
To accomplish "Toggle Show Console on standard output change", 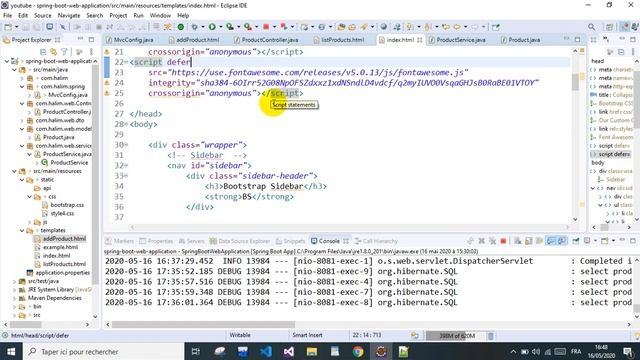I will tap(551, 241).
